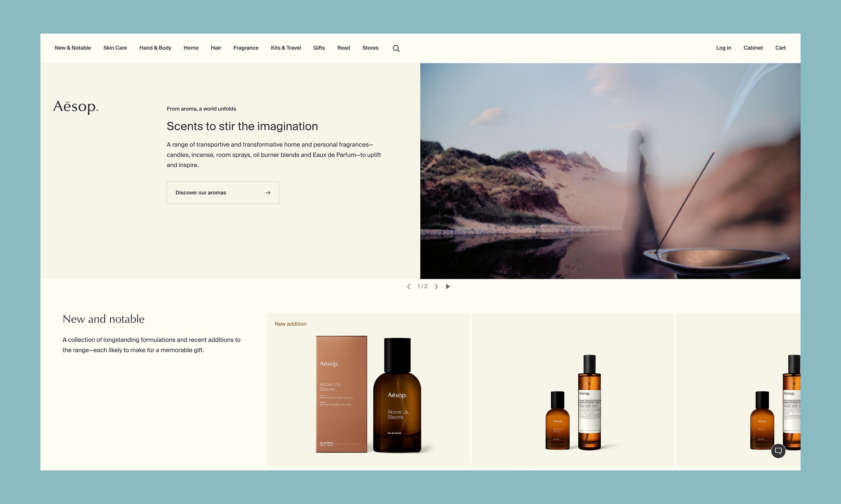This screenshot has height=504, width=841.
Task: Click arrow in Discover our aromas button
Action: (x=268, y=193)
